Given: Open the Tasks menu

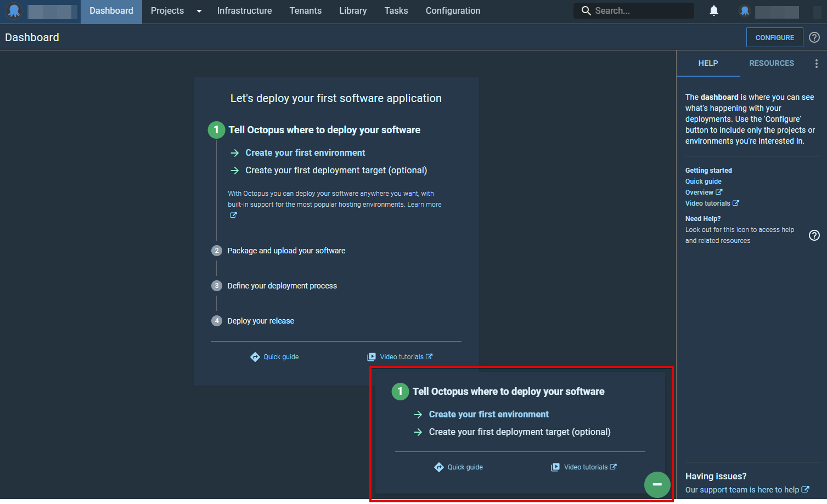Looking at the screenshot, I should point(396,11).
